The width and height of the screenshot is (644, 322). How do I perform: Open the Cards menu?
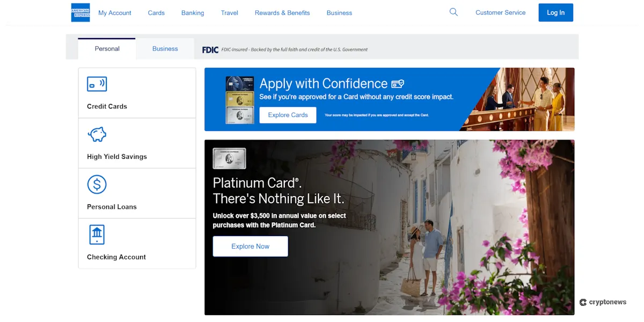click(x=156, y=12)
